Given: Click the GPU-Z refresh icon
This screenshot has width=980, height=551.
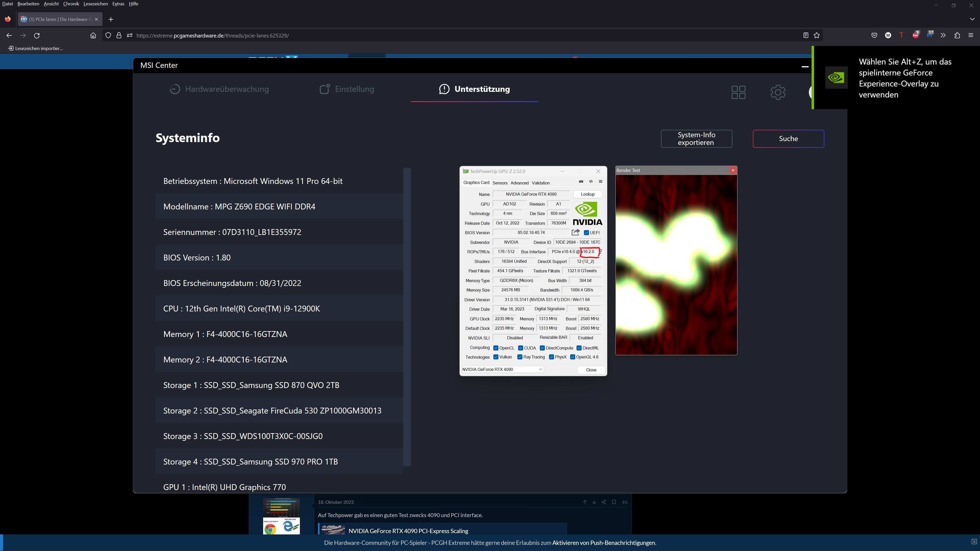Looking at the screenshot, I should [591, 181].
